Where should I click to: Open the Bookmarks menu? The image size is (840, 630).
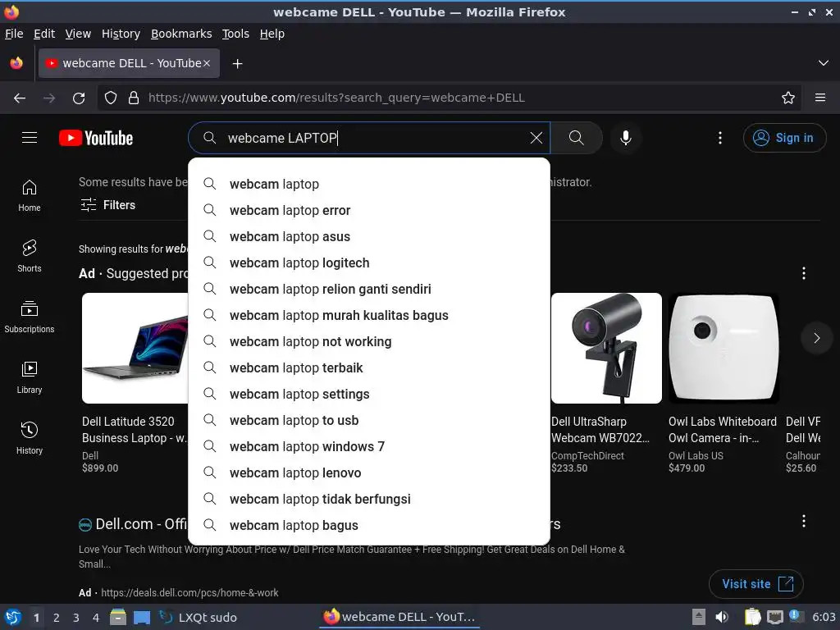[x=181, y=34]
